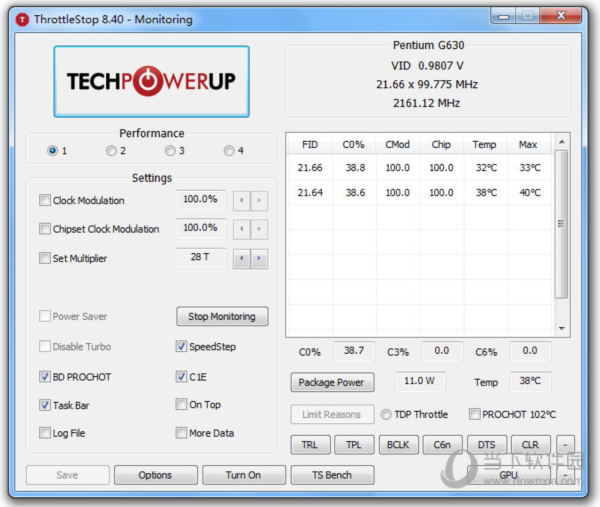600x507 pixels.
Task: Click the TechPowerUp logo banner
Action: coord(152,82)
